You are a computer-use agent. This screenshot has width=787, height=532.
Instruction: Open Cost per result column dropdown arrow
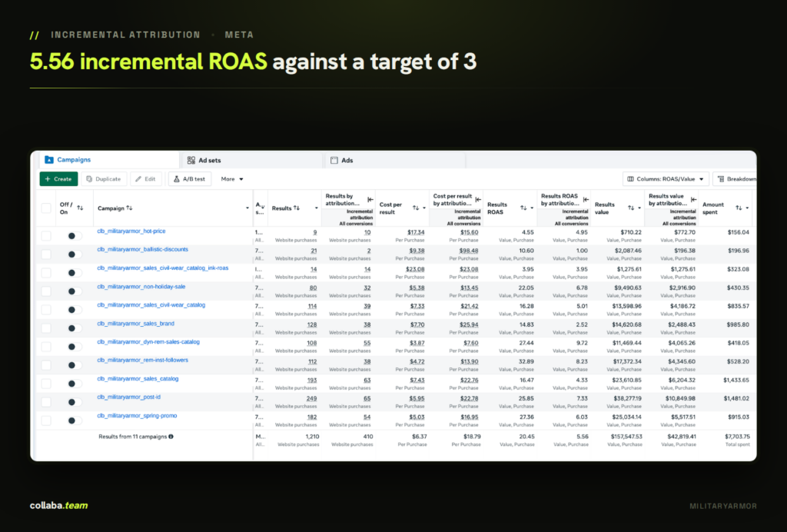pos(424,208)
